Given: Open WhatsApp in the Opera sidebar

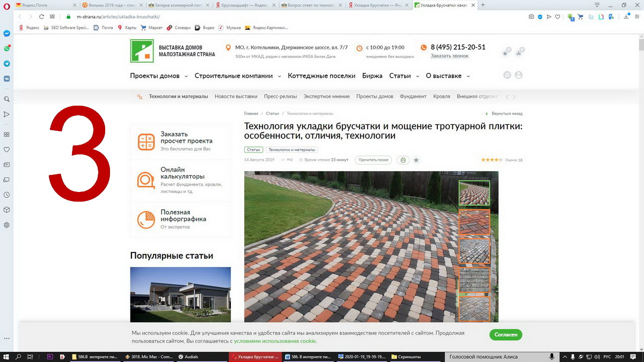Looking at the screenshot, I should [7, 48].
